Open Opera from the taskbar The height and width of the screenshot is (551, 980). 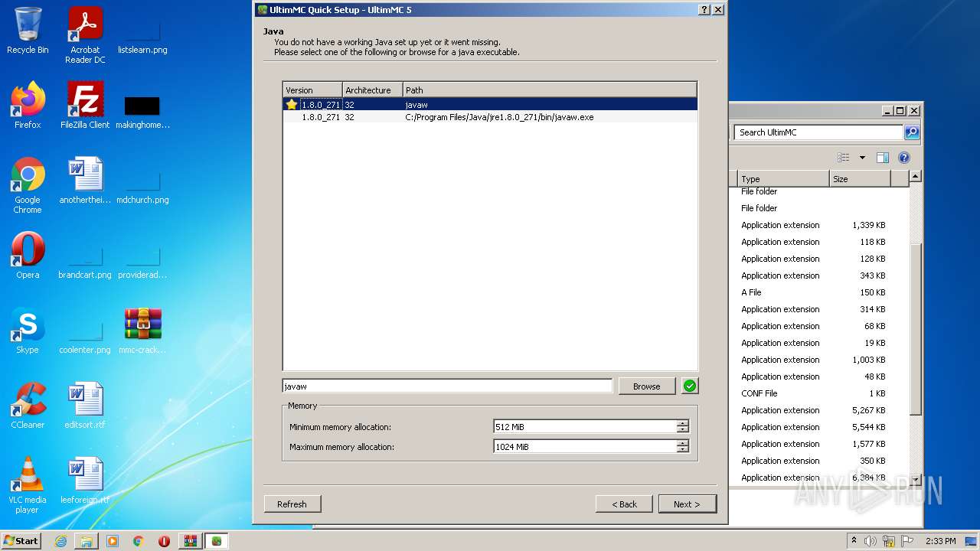[164, 541]
